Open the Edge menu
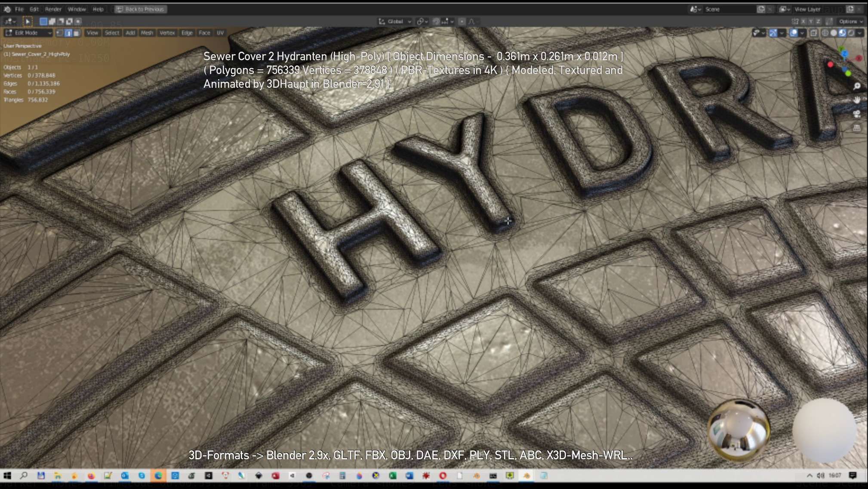The width and height of the screenshot is (868, 489). [187, 33]
